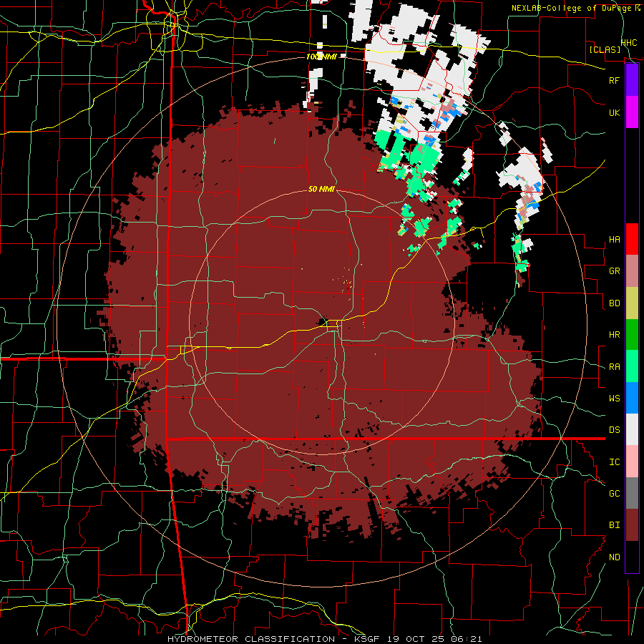Image resolution: width=644 pixels, height=644 pixels.
Task: Click the DS legend label
Action: (615, 430)
